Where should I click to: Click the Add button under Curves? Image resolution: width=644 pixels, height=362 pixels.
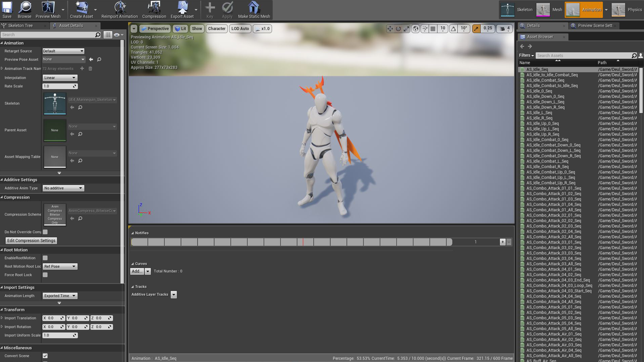pyautogui.click(x=137, y=271)
